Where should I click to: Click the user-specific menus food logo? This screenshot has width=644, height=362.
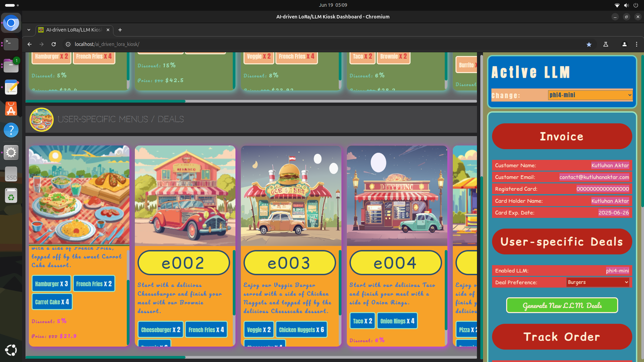[42, 119]
